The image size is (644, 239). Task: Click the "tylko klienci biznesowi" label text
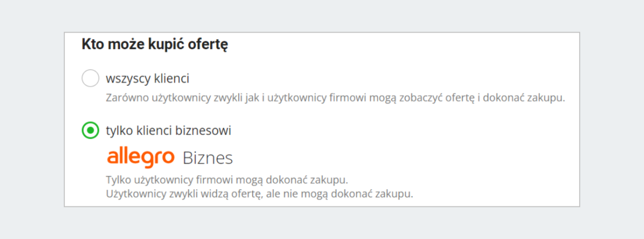169,130
